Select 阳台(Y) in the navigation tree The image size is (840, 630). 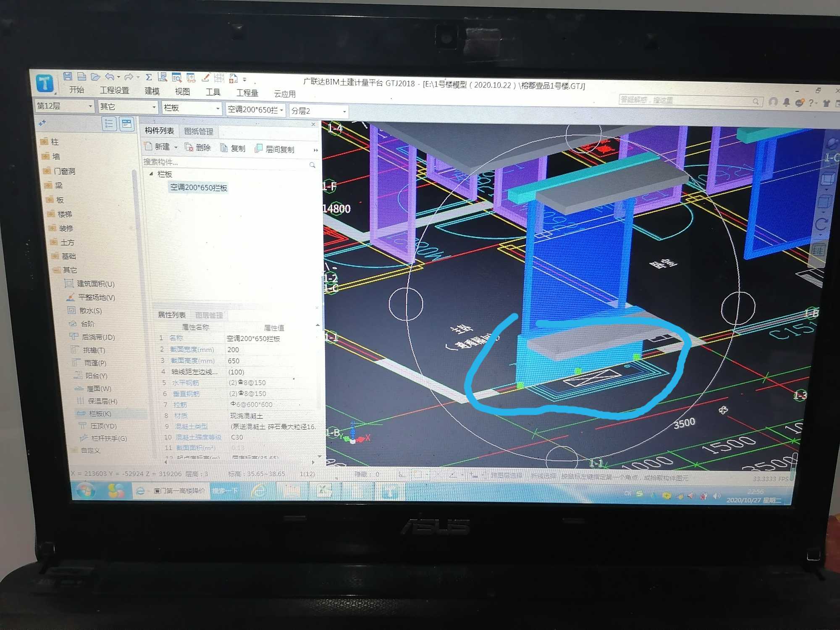click(x=91, y=375)
